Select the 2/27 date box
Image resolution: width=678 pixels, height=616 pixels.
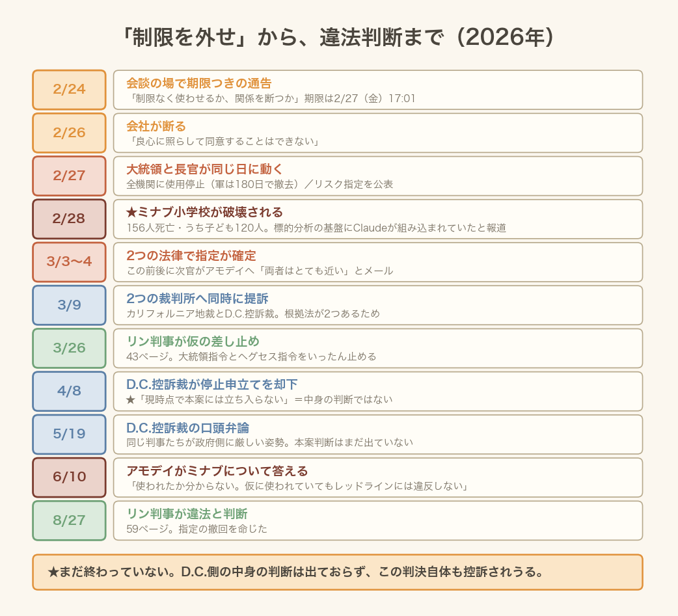click(69, 176)
